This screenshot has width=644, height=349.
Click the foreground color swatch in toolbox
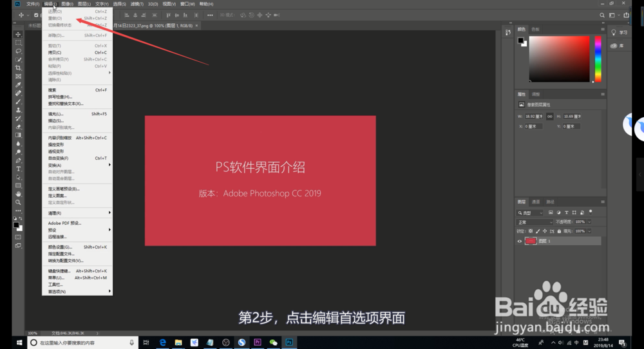(16, 225)
